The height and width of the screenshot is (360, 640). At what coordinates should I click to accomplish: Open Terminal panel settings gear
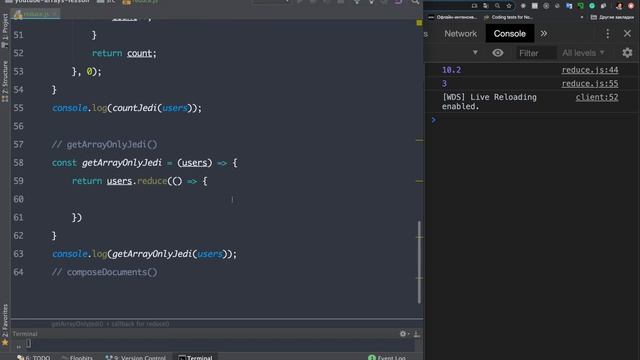point(403,334)
